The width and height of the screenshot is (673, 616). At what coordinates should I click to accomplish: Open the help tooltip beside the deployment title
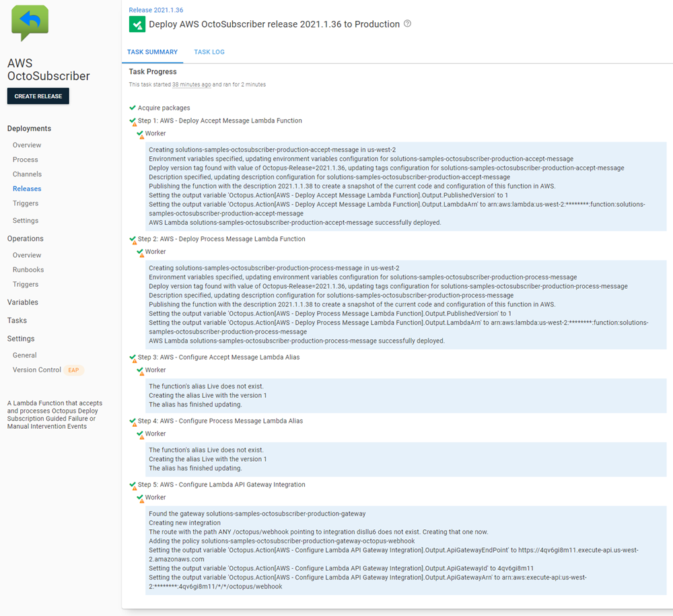(407, 24)
